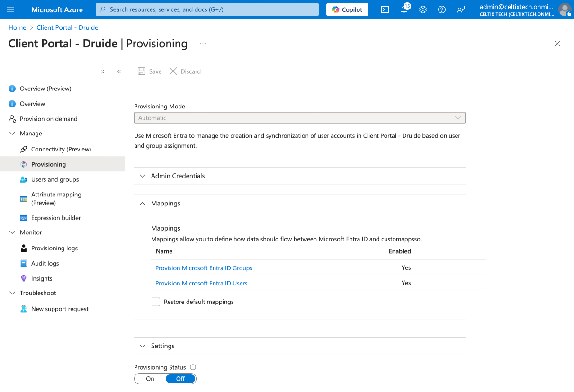The image size is (574, 392).
Task: Click the help question mark icon
Action: tap(442, 9)
